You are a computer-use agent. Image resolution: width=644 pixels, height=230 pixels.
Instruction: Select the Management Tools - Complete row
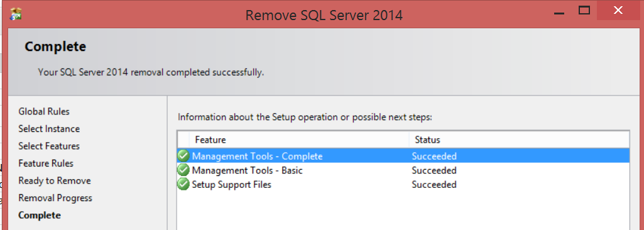pyautogui.click(x=403, y=156)
